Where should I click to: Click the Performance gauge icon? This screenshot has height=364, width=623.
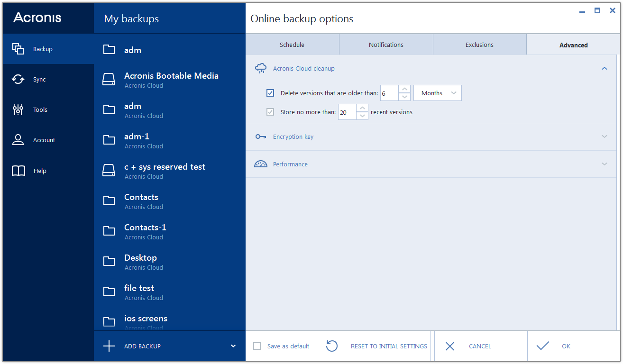261,164
